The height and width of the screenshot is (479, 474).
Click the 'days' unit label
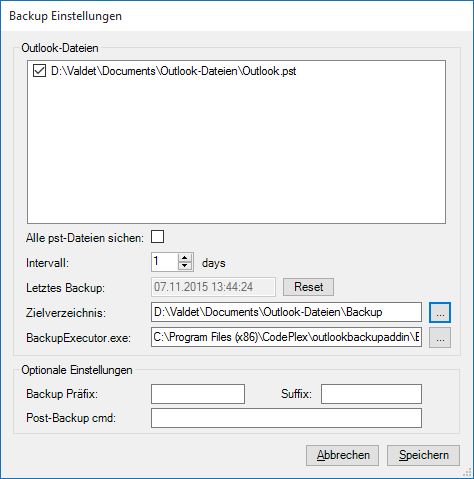(x=214, y=263)
